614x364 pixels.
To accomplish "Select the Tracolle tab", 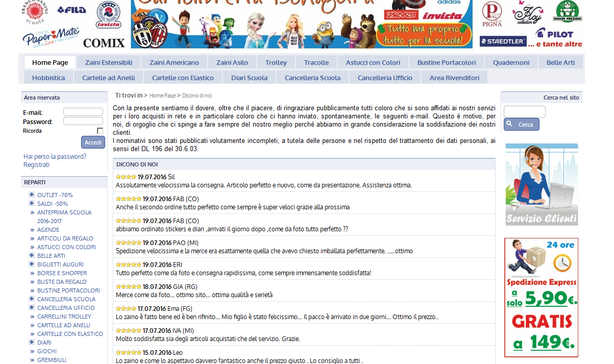I will [316, 62].
